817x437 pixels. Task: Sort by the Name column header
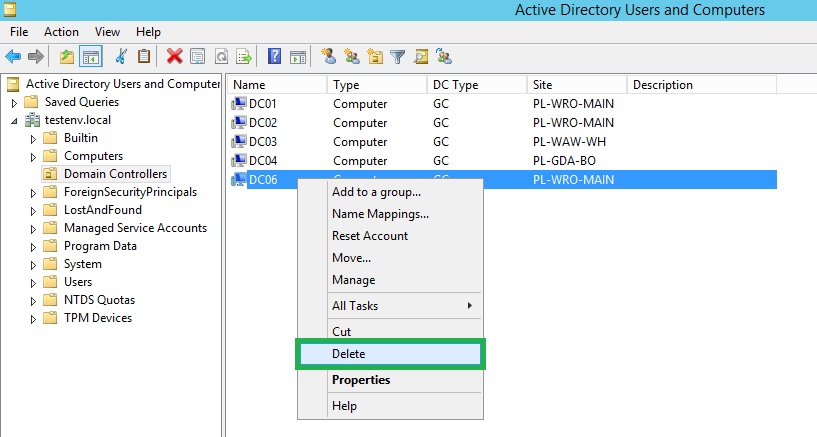click(x=277, y=85)
